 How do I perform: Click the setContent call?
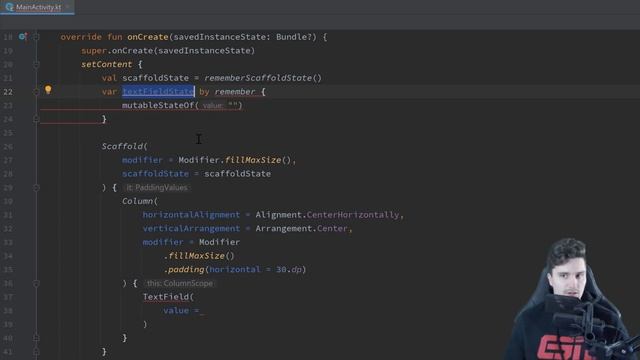pyautogui.click(x=107, y=64)
